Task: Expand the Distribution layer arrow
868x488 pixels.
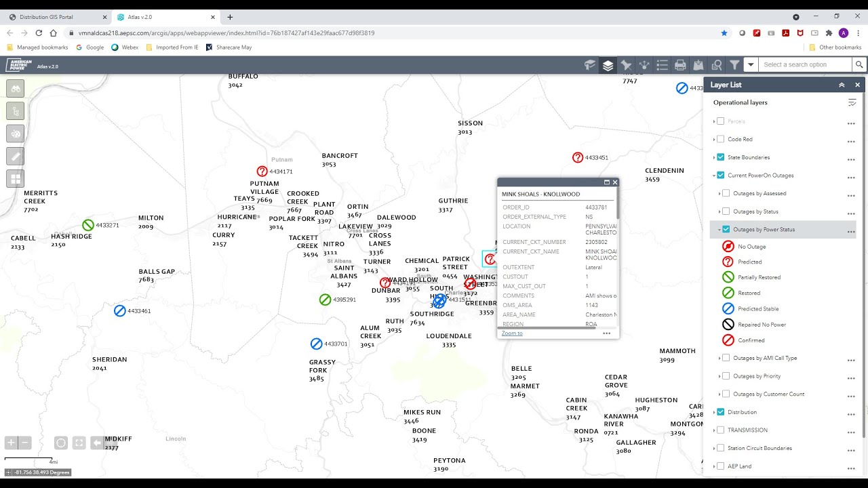Action: (x=714, y=412)
